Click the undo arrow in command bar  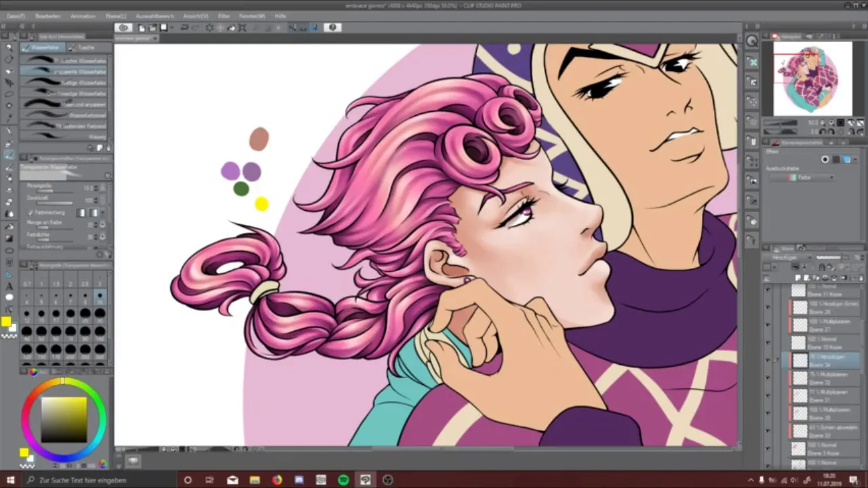coord(184,28)
